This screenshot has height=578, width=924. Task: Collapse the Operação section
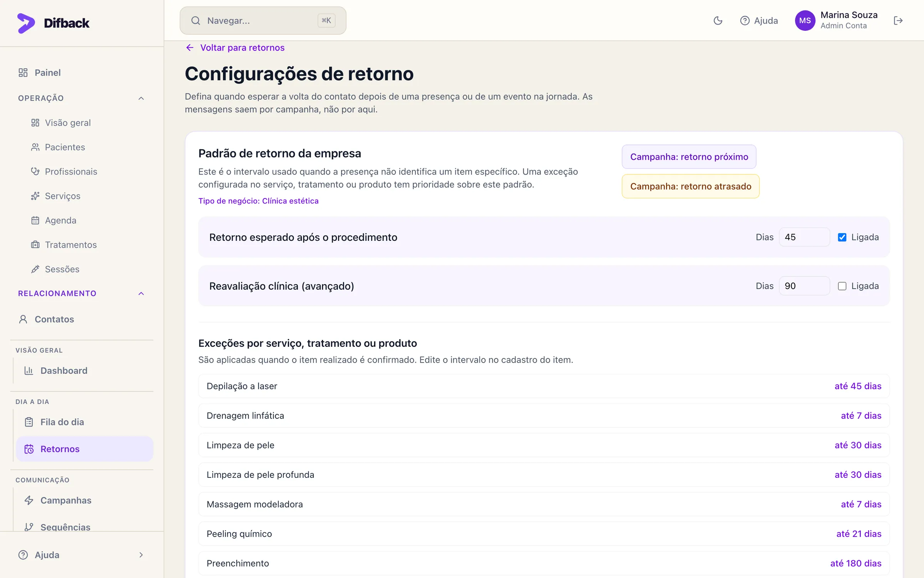pyautogui.click(x=141, y=98)
